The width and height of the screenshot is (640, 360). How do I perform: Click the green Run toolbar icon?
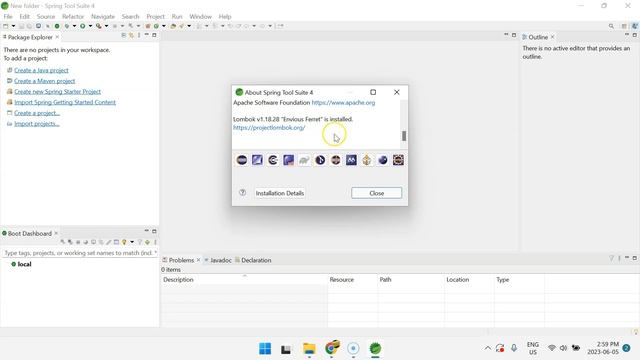point(82,26)
